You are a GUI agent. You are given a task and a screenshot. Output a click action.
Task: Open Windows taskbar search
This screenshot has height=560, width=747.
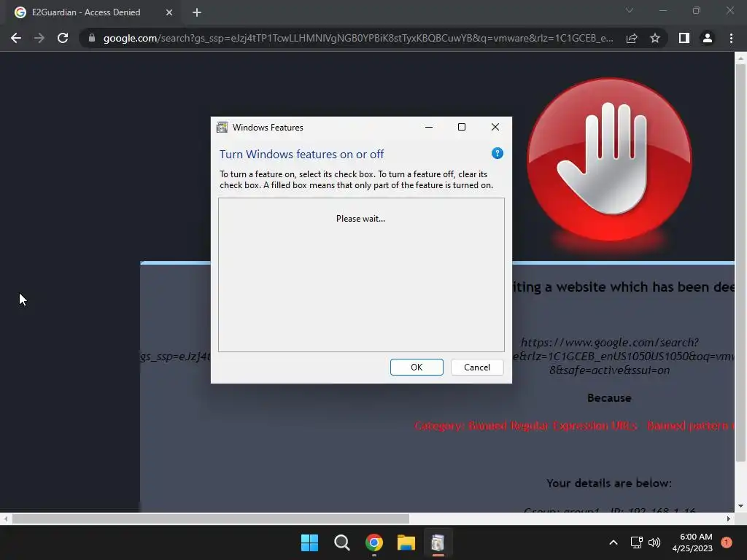coord(341,542)
